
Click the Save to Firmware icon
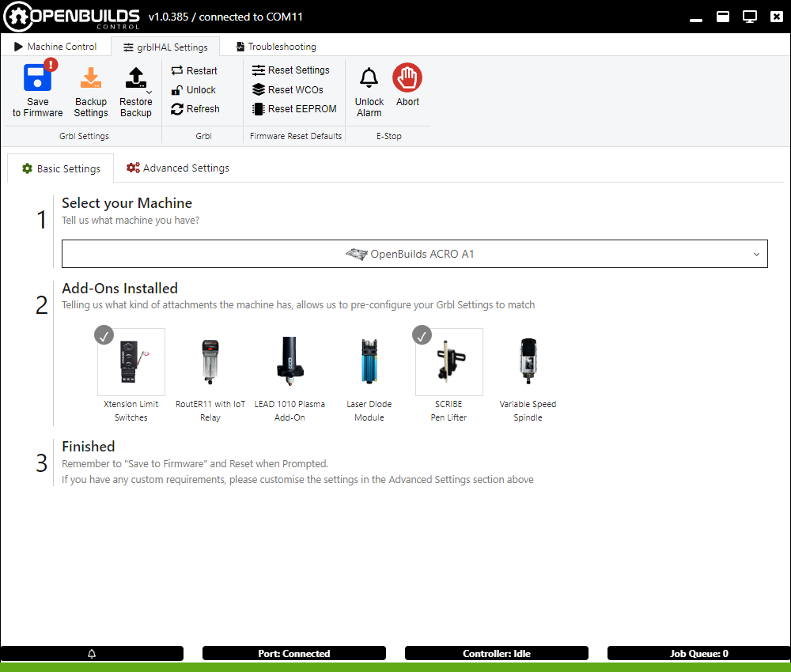click(37, 79)
